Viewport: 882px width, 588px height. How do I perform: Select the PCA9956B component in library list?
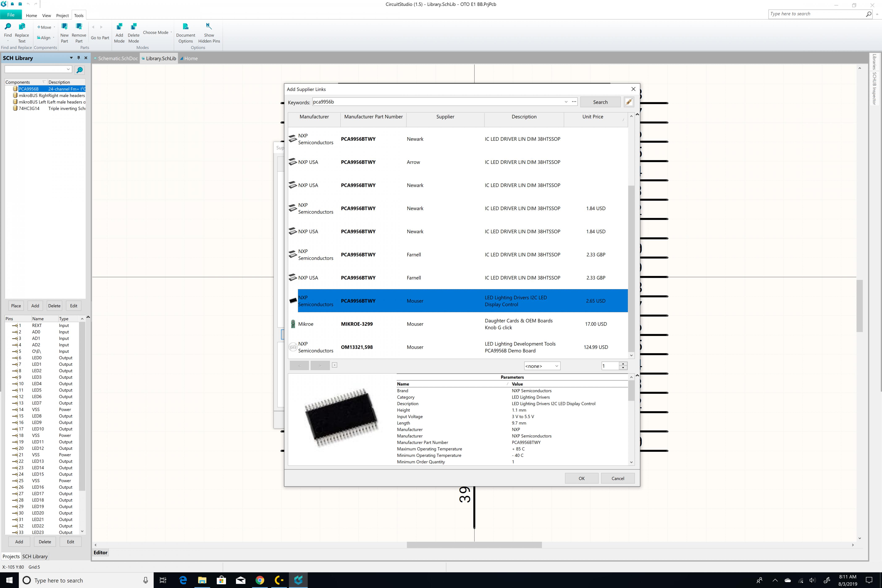tap(49, 89)
